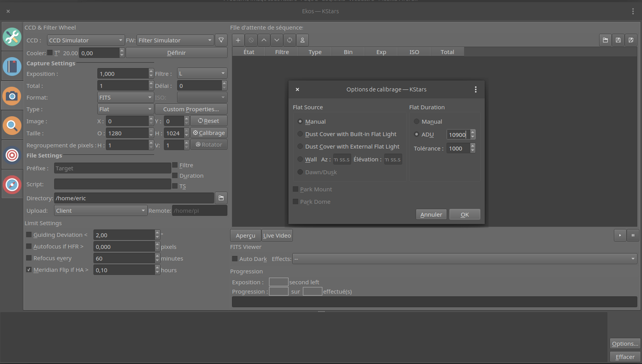
Task: Add job to sequence queue with plus
Action: (238, 40)
